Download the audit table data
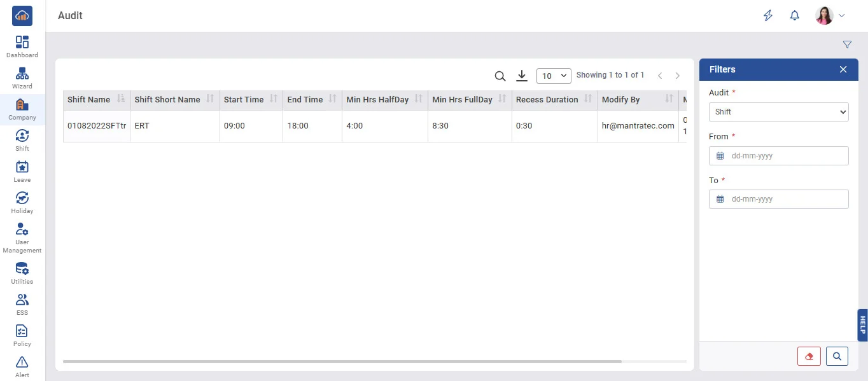 pos(522,76)
